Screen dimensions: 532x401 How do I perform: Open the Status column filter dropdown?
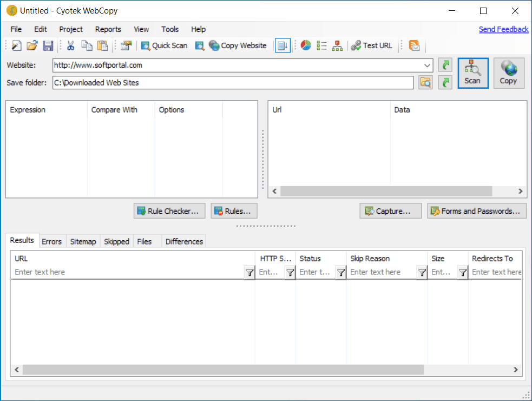click(x=340, y=273)
